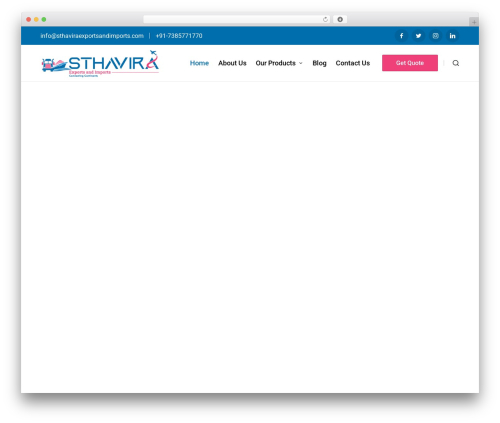
Task: Expand the Our Products dropdown arrow
Action: click(301, 63)
